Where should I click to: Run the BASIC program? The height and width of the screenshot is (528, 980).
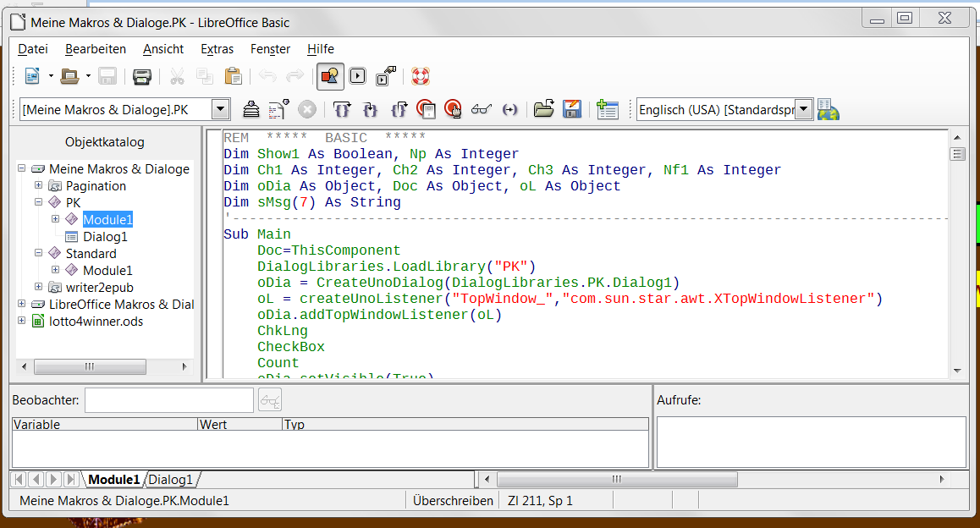point(279,109)
